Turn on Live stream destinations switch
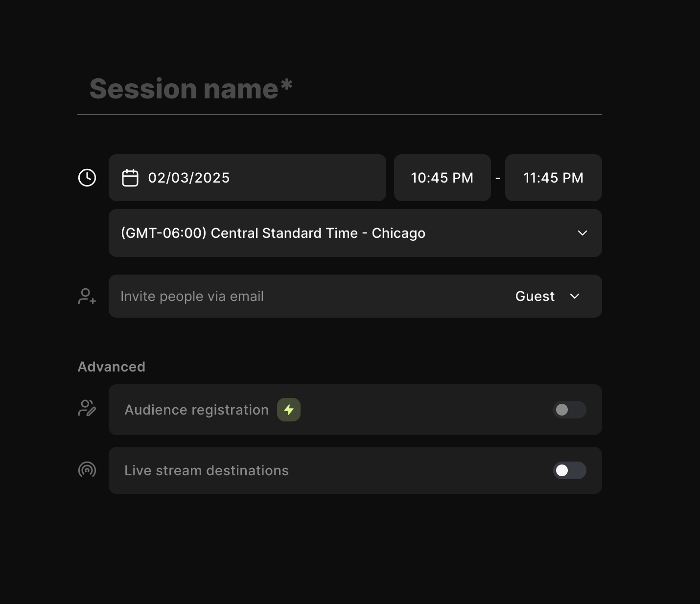The height and width of the screenshot is (604, 700). (570, 470)
